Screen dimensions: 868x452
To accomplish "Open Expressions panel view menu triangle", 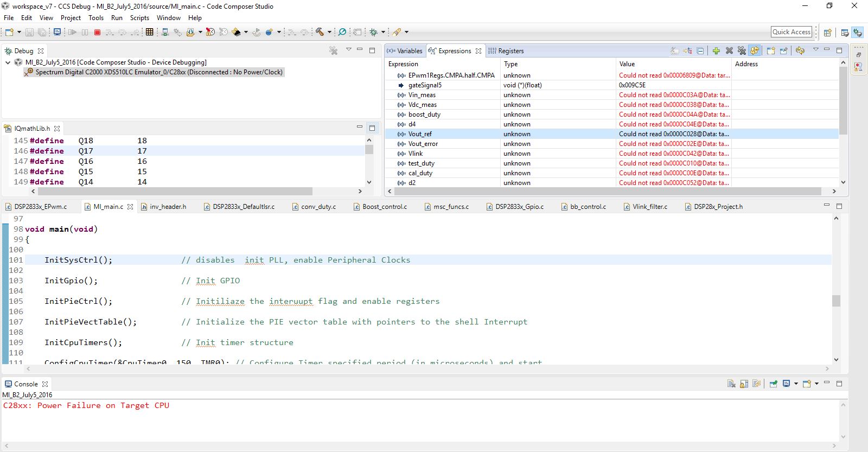I will coord(815,50).
